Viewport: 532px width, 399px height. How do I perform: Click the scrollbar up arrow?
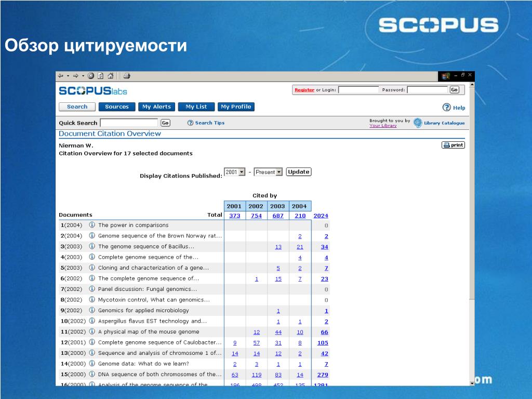click(472, 85)
